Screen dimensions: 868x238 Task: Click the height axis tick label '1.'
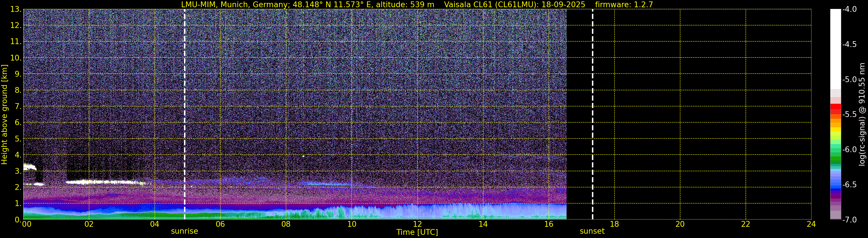18,204
